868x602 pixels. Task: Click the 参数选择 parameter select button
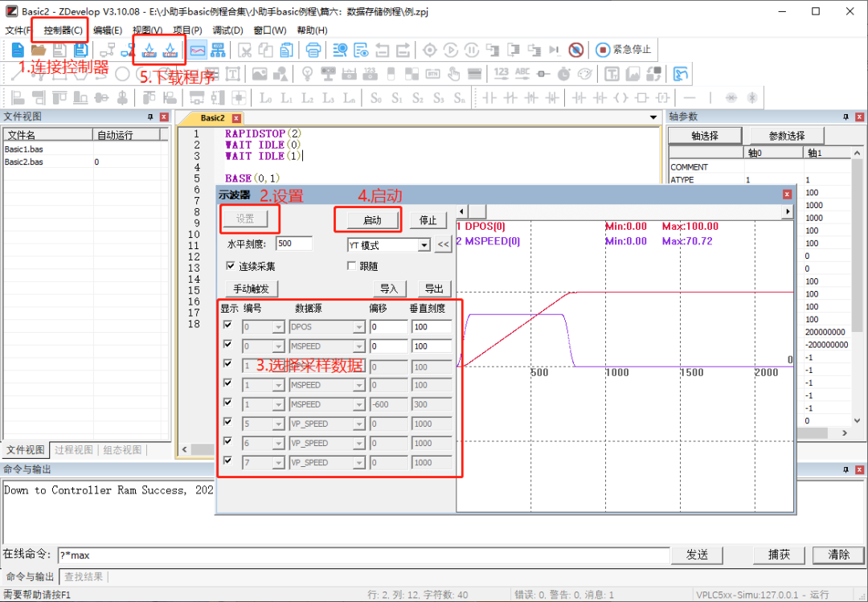[787, 136]
